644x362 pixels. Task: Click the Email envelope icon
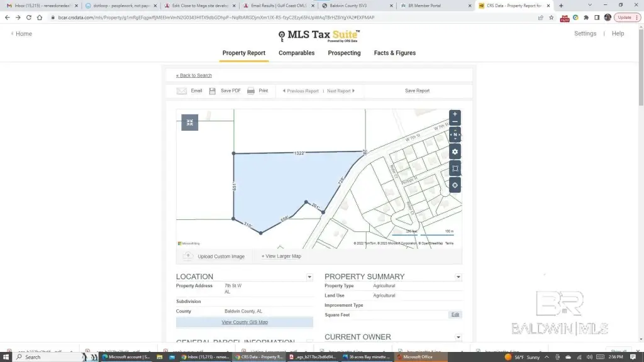[182, 91]
